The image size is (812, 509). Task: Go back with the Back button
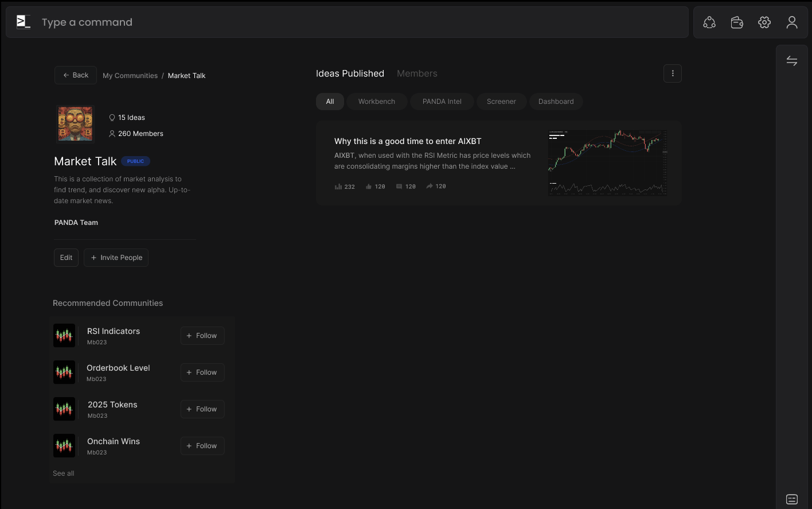click(76, 75)
